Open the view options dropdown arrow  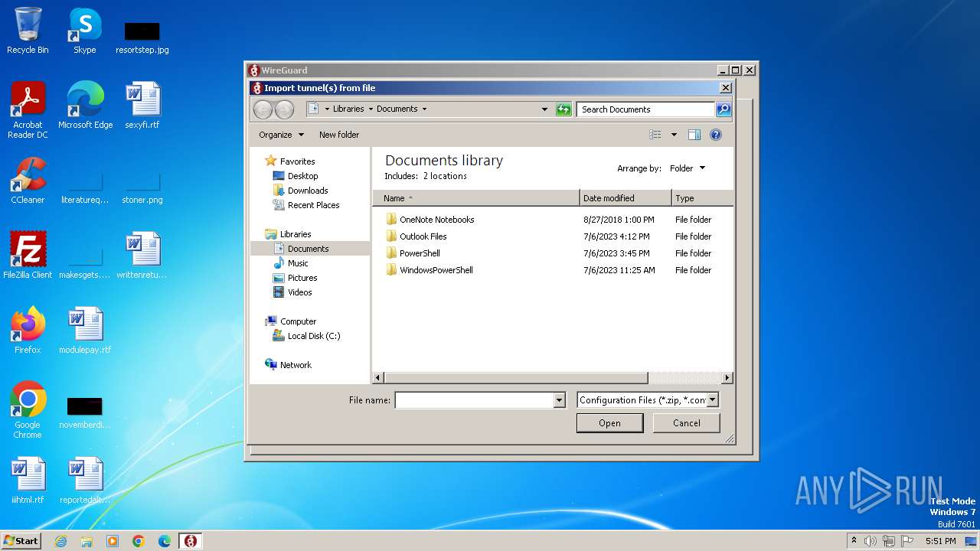[674, 135]
